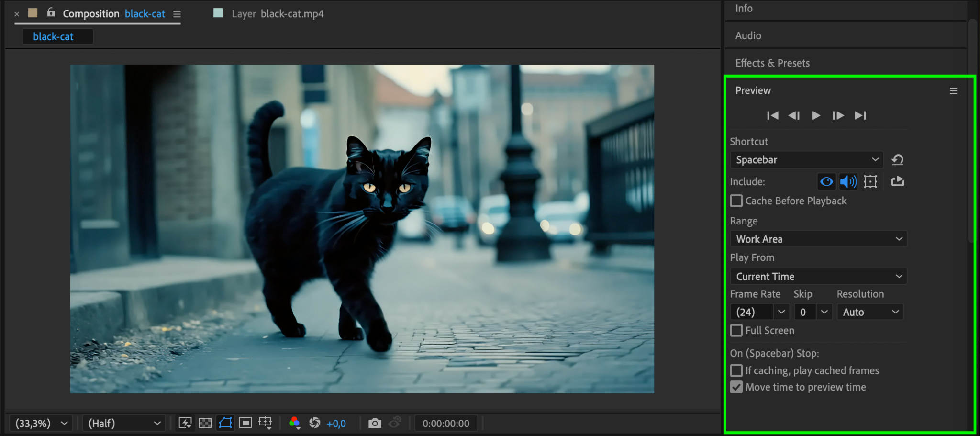980x436 pixels.
Task: Click the current timecode 0:00:00:00
Action: pyautogui.click(x=445, y=424)
